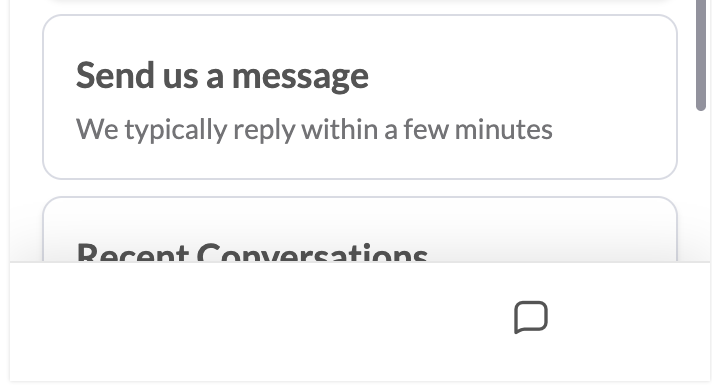Click the 'Send us a message' heading

(x=222, y=76)
